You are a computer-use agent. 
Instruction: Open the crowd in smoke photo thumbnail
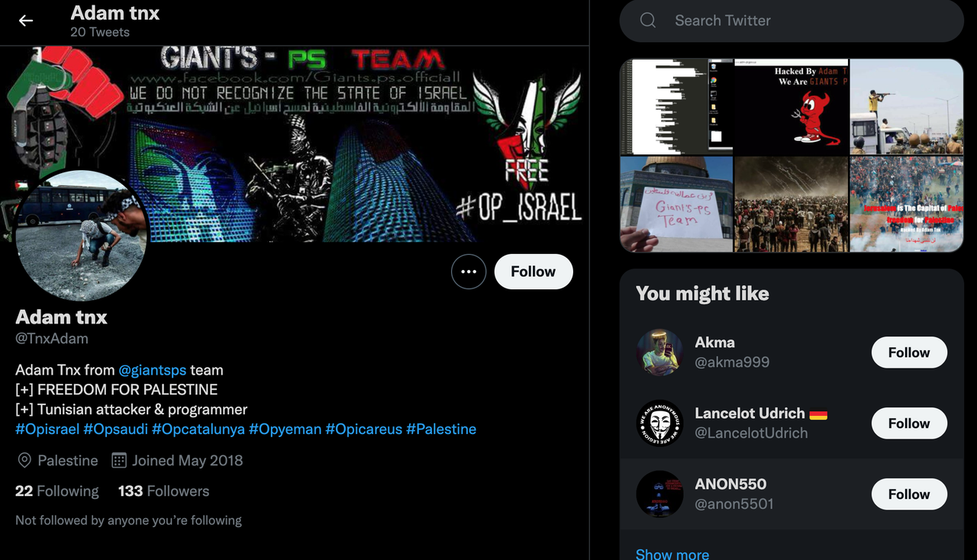click(792, 204)
